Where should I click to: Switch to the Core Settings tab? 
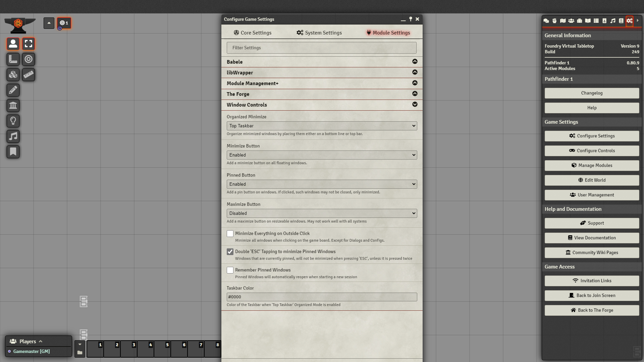253,33
